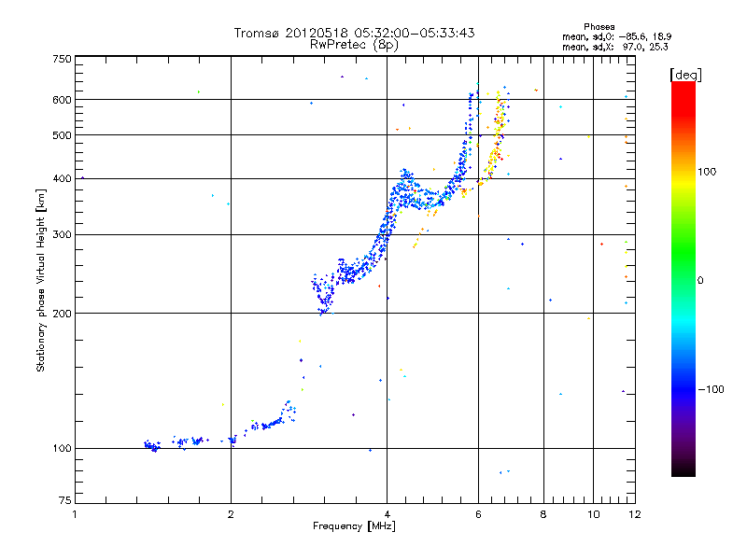The height and width of the screenshot is (560, 747).
Task: Click the y-axis tick label '600'
Action: (62, 100)
